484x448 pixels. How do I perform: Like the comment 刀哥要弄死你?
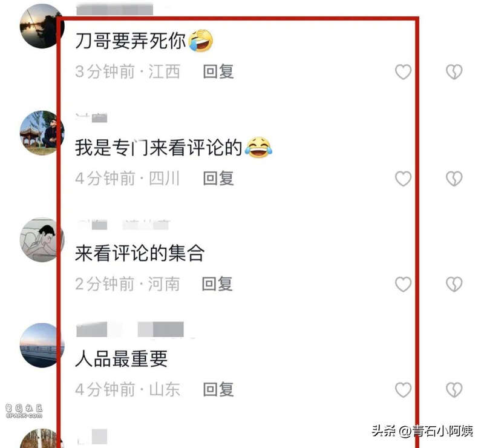(x=403, y=71)
